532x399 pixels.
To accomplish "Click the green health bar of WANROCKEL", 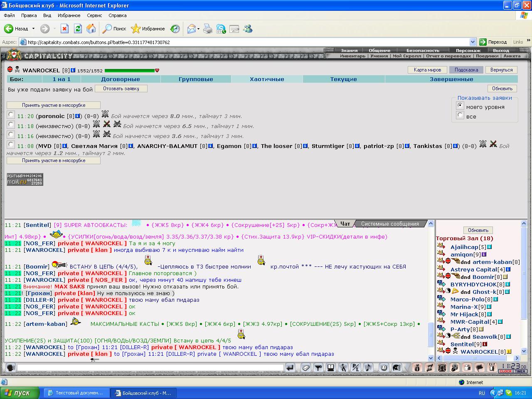I will tap(130, 71).
